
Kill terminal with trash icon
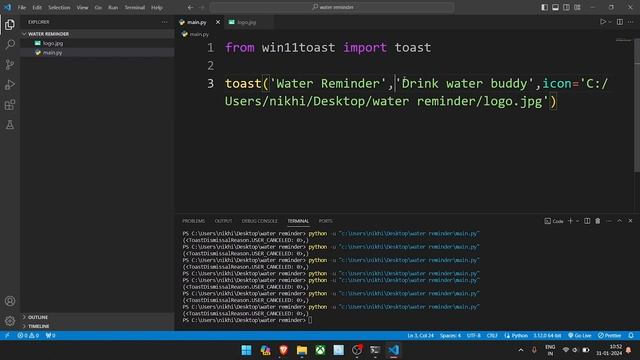(x=598, y=221)
